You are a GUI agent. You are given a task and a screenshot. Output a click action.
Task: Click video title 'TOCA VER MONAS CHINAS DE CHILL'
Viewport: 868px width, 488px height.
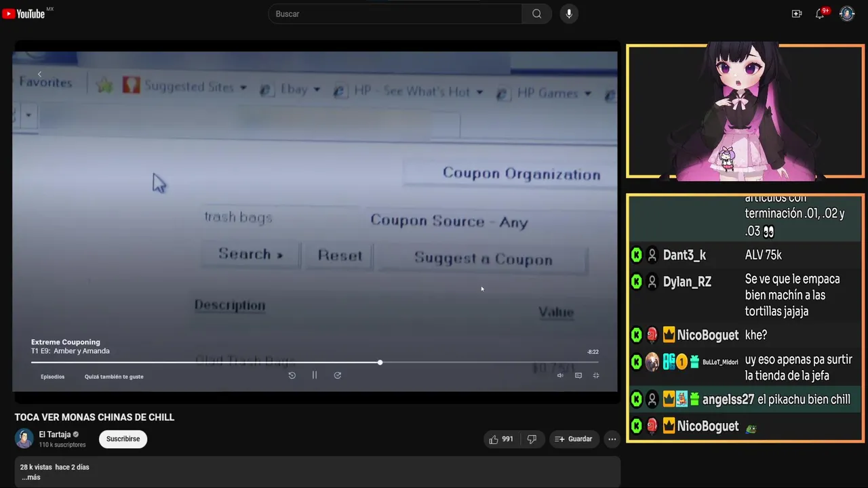point(94,418)
